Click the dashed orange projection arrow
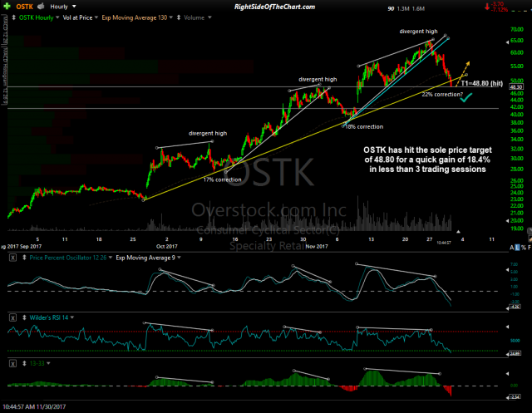This screenshot has width=532, height=413. [463, 74]
